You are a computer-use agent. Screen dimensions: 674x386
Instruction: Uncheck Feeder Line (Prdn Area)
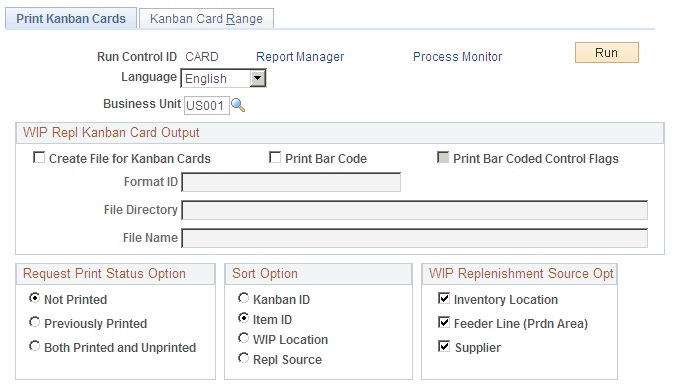coord(444,322)
